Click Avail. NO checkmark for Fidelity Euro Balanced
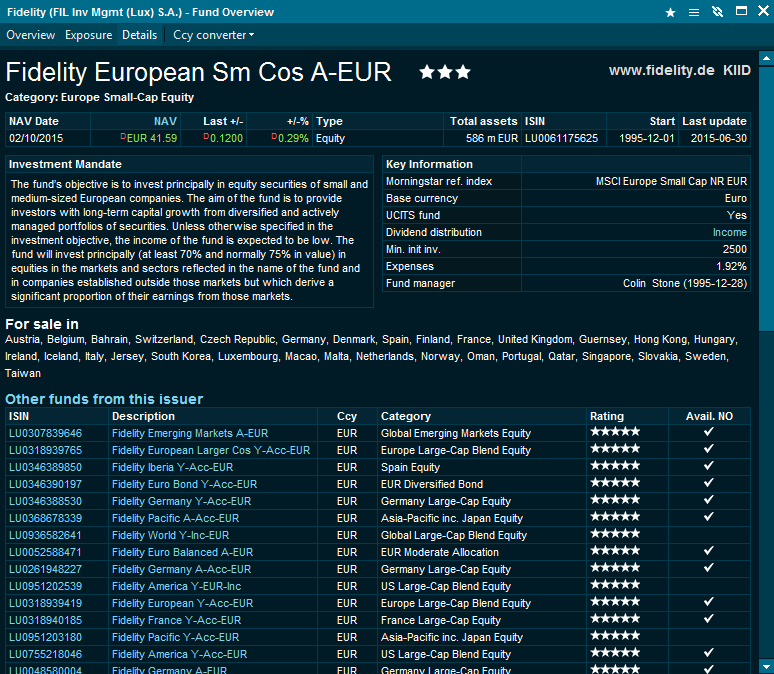Viewport: 774px width, 674px height. (709, 551)
